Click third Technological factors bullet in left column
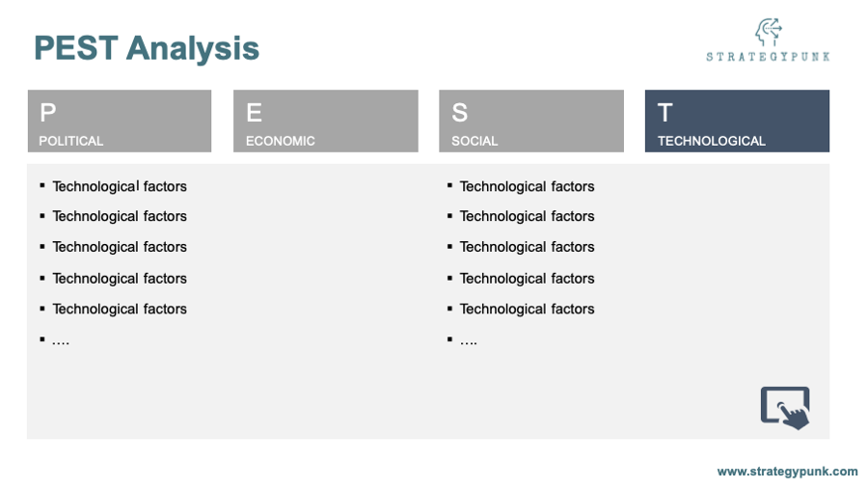The height and width of the screenshot is (488, 868). (120, 247)
